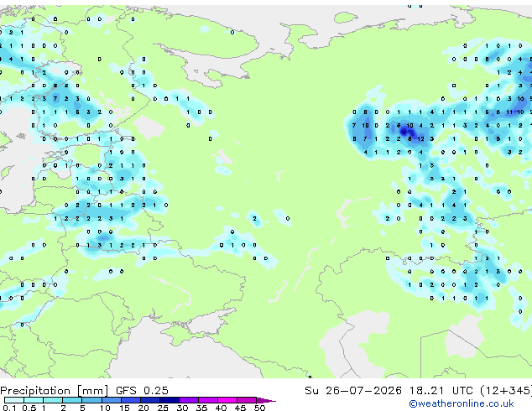The height and width of the screenshot is (411, 532).
Task: Click the forecast date 'Su 26-07-2026'
Action: pos(353,391)
